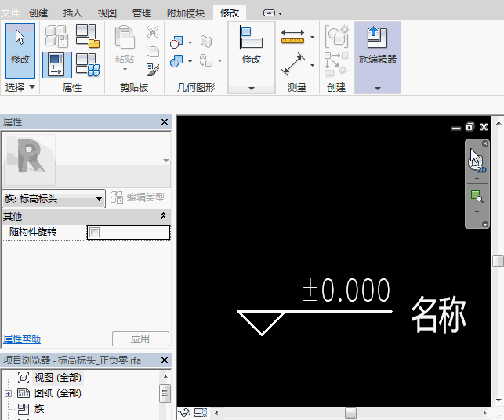Expand the 选择 panel dropdown

tap(32, 88)
